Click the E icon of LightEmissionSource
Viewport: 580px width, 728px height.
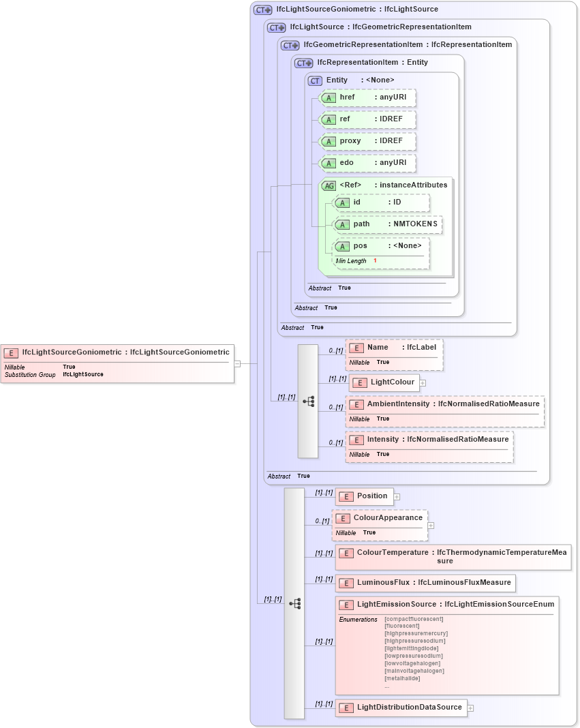coord(346,604)
